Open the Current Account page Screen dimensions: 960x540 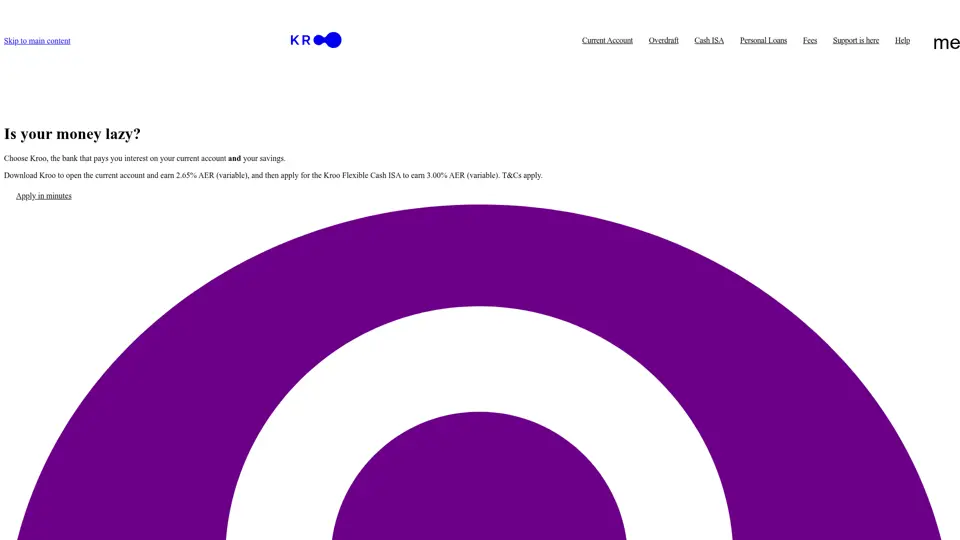click(x=607, y=40)
